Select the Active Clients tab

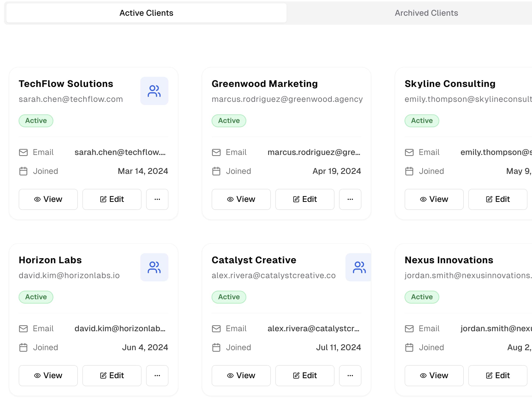point(146,13)
